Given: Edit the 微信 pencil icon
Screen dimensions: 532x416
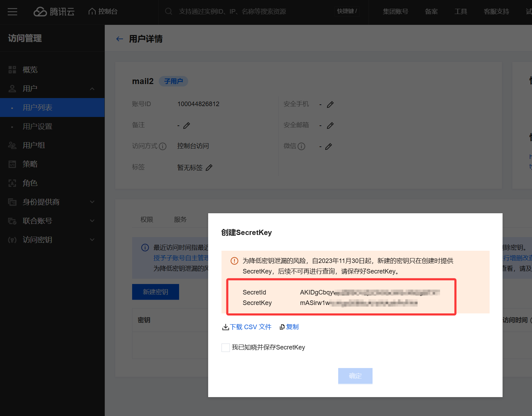Looking at the screenshot, I should [328, 146].
